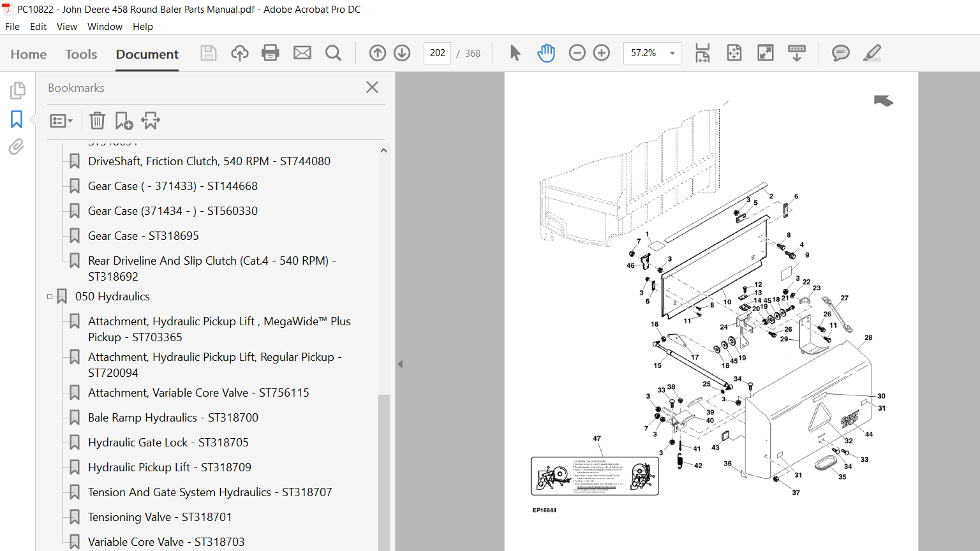The width and height of the screenshot is (980, 551).
Task: Click the Save file icon
Action: (209, 53)
